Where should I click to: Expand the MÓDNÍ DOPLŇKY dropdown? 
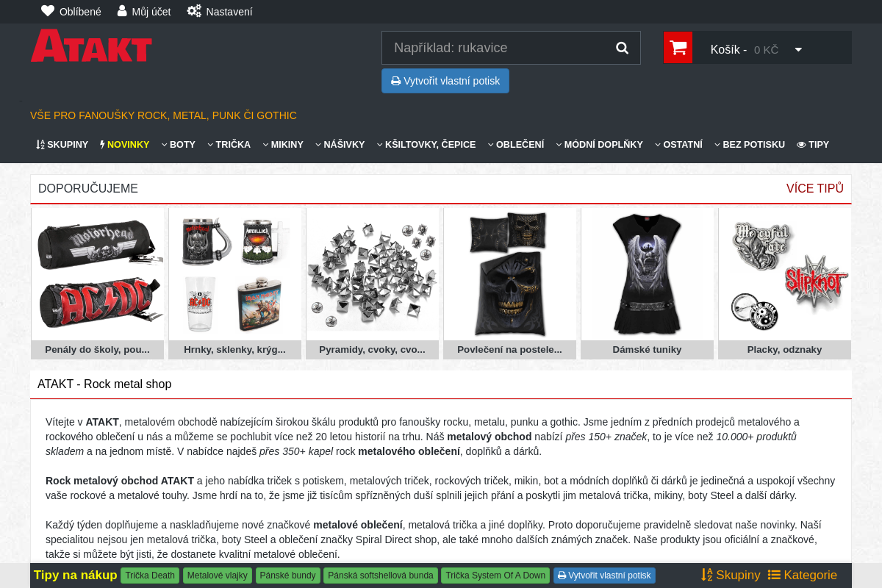pos(599,145)
